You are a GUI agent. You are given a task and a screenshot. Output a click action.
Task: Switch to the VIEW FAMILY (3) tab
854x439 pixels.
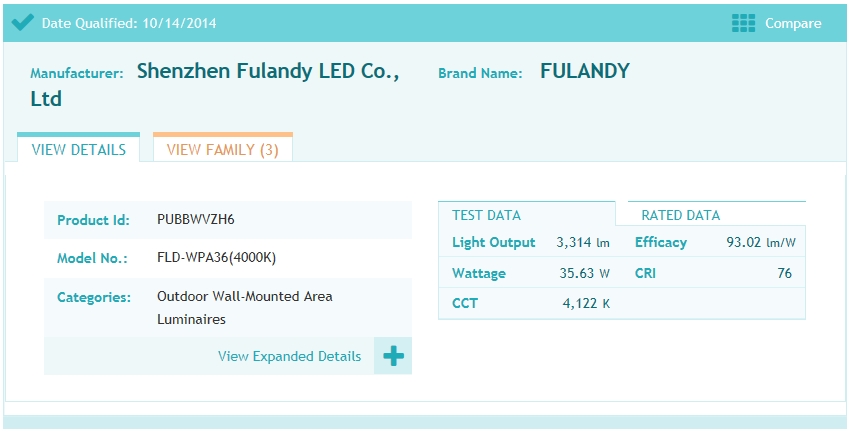tap(223, 148)
